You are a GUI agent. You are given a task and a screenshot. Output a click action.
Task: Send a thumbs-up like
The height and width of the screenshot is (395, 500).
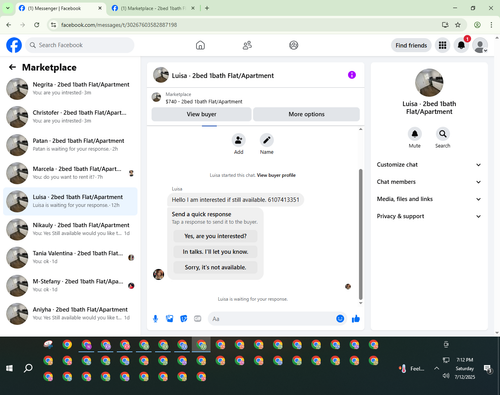coord(356,319)
